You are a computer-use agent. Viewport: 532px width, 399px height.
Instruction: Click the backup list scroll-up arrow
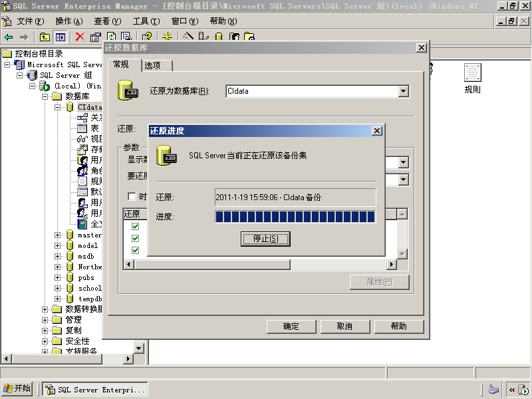point(402,213)
